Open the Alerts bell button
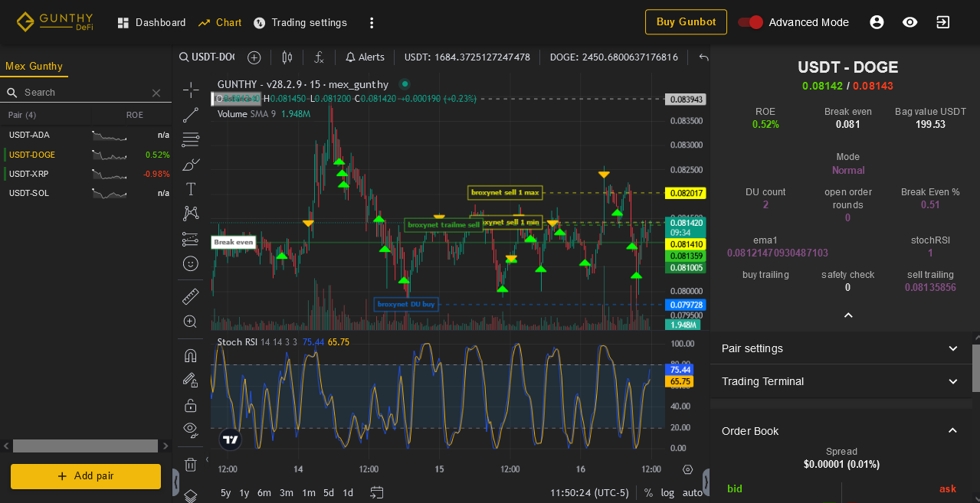Viewport: 980px width, 503px height. tap(365, 57)
